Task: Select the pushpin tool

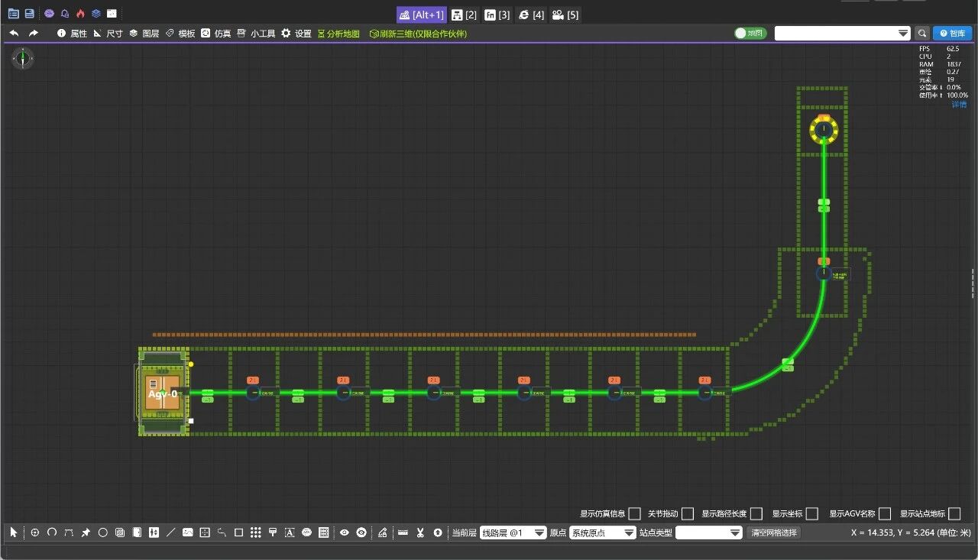Action: [86, 532]
